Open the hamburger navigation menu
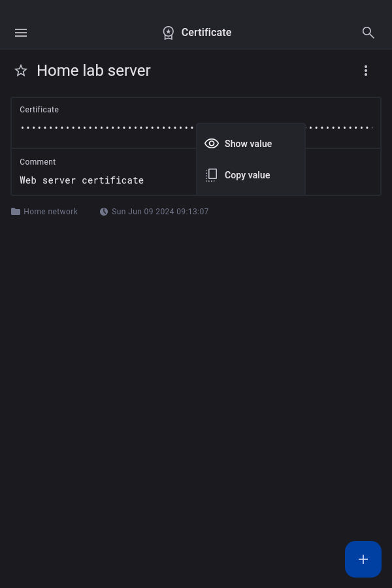This screenshot has width=392, height=588. (x=21, y=33)
